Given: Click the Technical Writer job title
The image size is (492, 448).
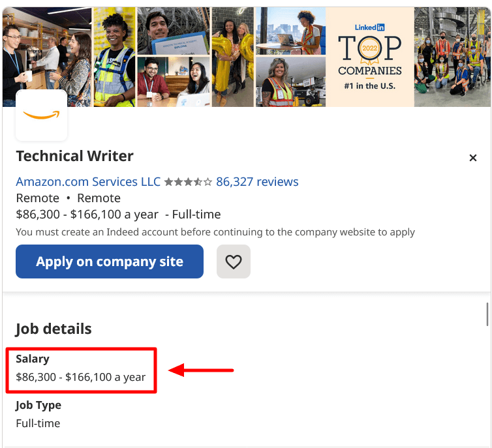Looking at the screenshot, I should point(74,157).
